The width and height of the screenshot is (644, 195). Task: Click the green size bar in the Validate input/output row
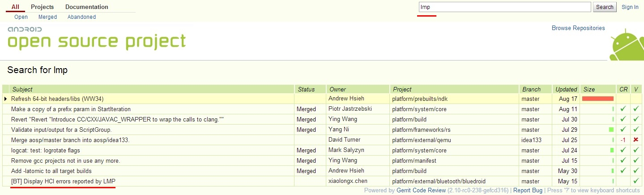pos(611,130)
